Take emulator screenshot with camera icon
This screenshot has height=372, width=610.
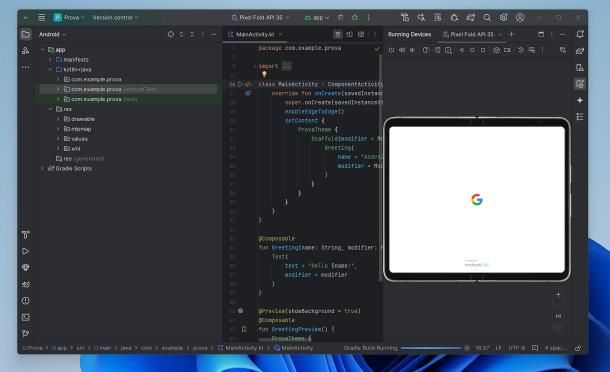coord(496,50)
